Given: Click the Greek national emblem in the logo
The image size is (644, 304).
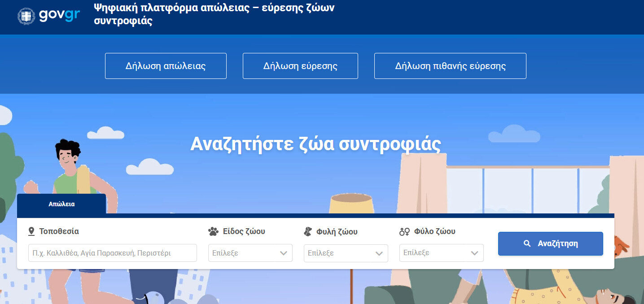Looking at the screenshot, I should (x=26, y=16).
